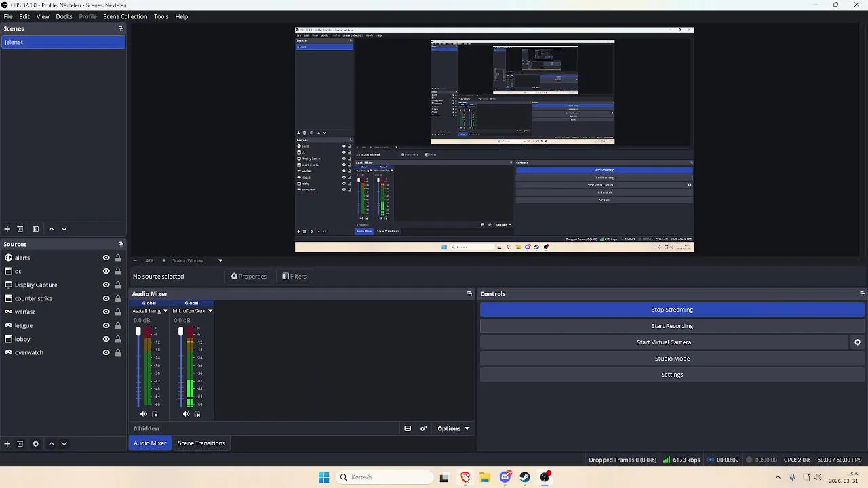The height and width of the screenshot is (488, 868).
Task: Toggle mixer layout icon next to Options
Action: [x=408, y=428]
